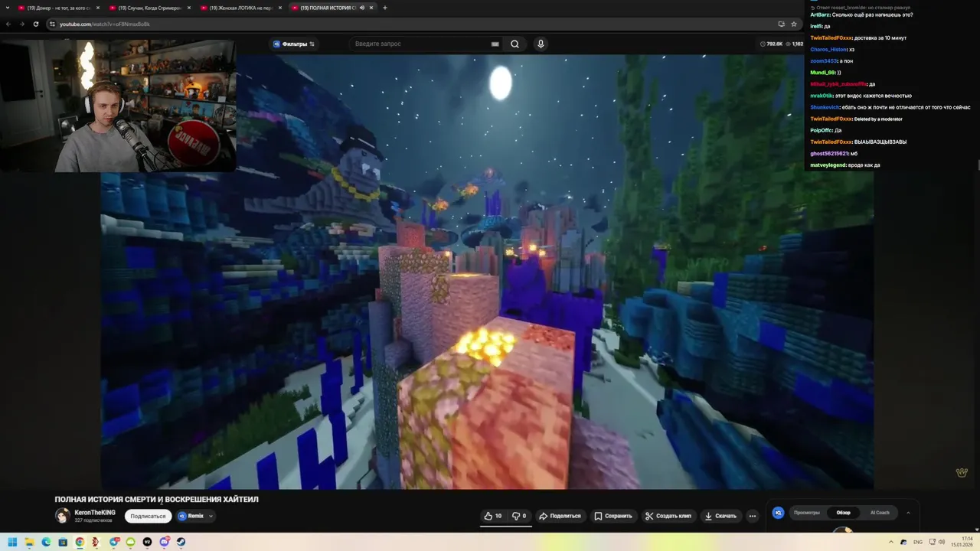This screenshot has width=980, height=551.
Task: Open Google Chrome from the taskbar
Action: (x=80, y=542)
